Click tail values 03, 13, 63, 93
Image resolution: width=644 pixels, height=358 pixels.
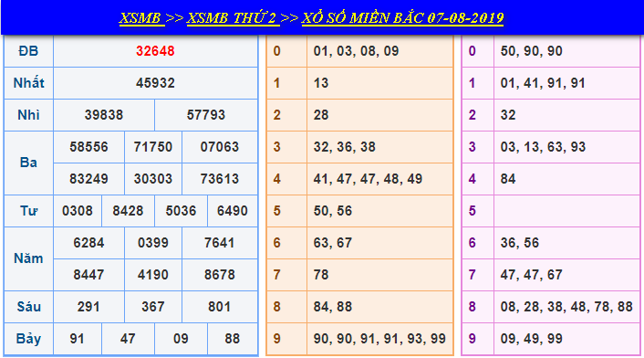pyautogui.click(x=543, y=147)
